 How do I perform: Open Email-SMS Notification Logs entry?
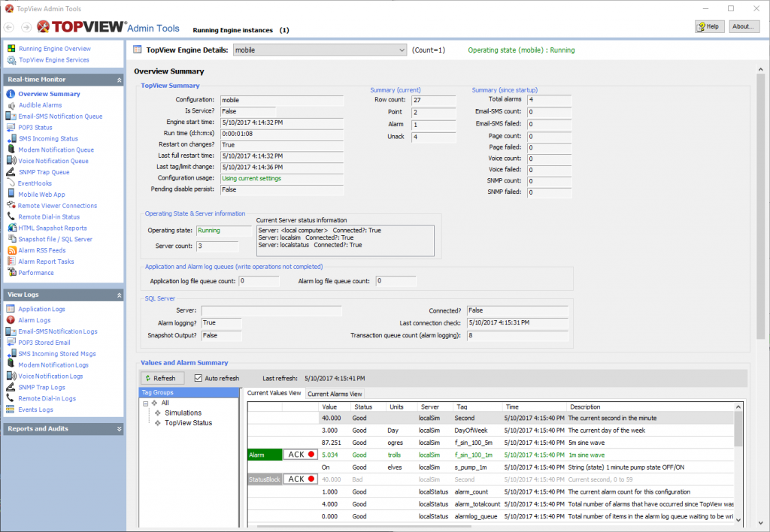pyautogui.click(x=58, y=331)
